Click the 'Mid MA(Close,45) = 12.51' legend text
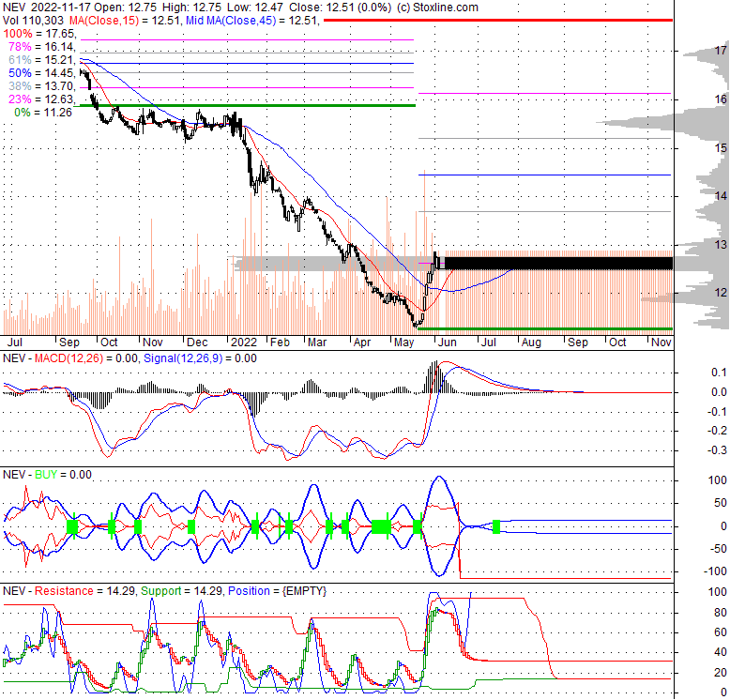 click(x=252, y=21)
